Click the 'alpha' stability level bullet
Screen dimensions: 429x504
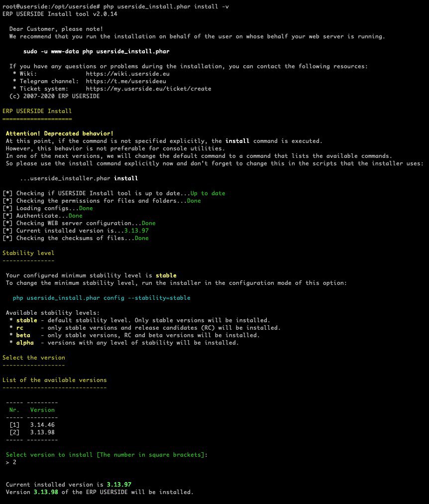point(25,343)
